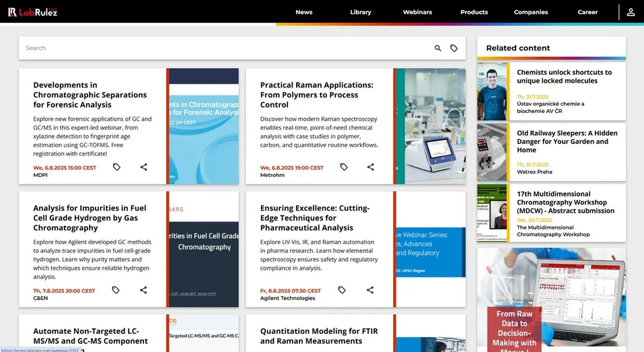Open '17th Multidimensional Chromatography Workshop' article
The image size is (644, 352).
point(565,202)
